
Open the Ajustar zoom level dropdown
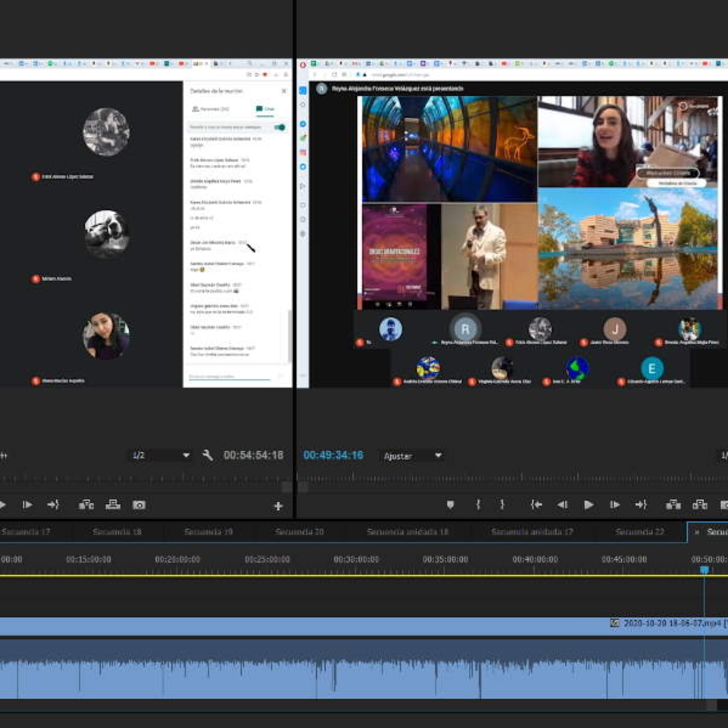(412, 456)
